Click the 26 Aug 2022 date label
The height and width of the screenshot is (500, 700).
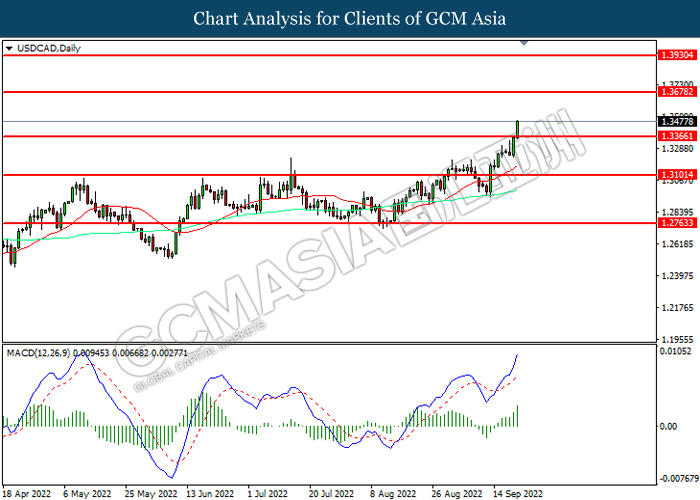tap(457, 494)
